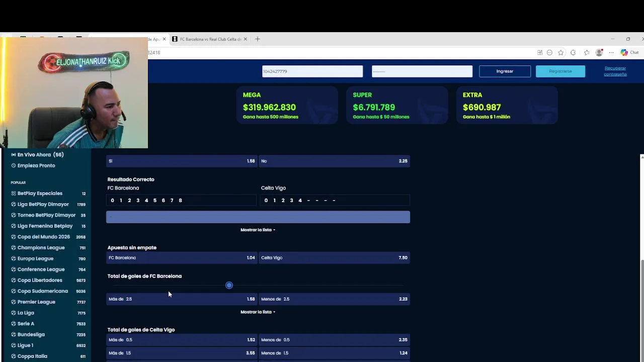
Task: Follow the Recuperar contraseña link
Action: 615,71
